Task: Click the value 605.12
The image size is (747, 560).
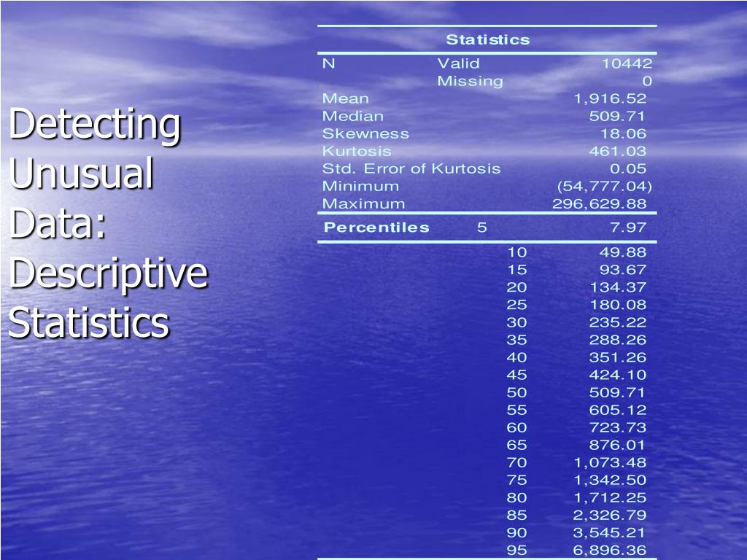Action: click(x=618, y=410)
